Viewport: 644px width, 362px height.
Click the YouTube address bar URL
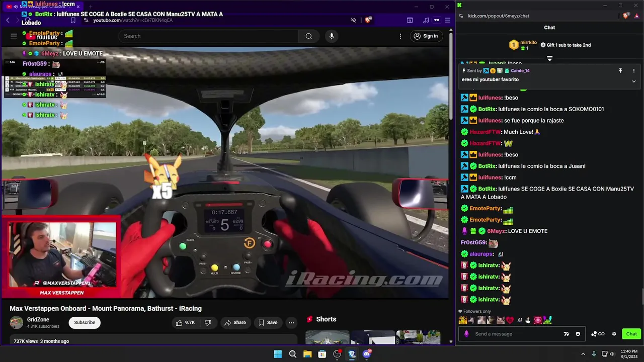coord(133,20)
